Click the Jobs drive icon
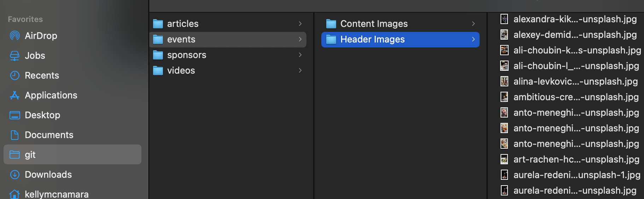The image size is (644, 199). (14, 56)
